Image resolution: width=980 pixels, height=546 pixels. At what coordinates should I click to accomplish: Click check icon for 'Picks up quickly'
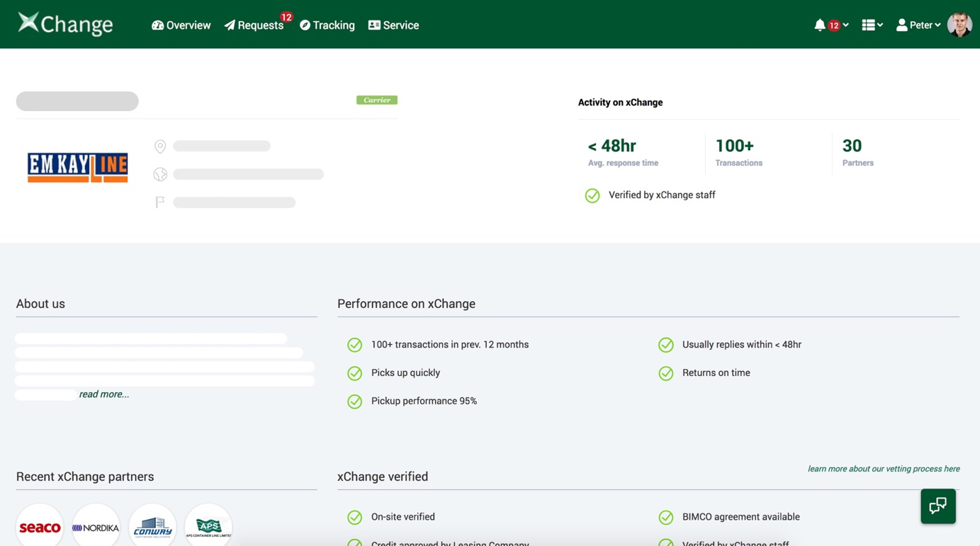355,373
